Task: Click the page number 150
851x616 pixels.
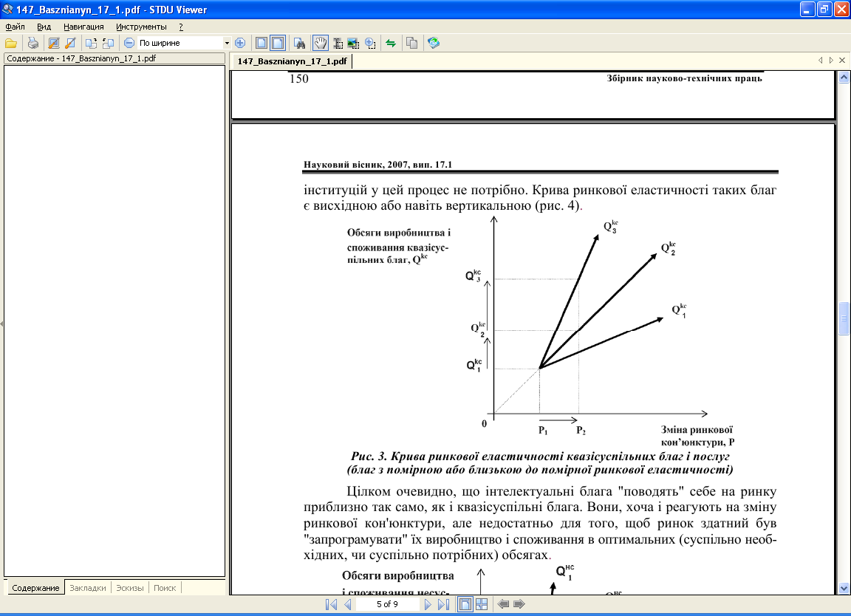Action: [x=299, y=79]
